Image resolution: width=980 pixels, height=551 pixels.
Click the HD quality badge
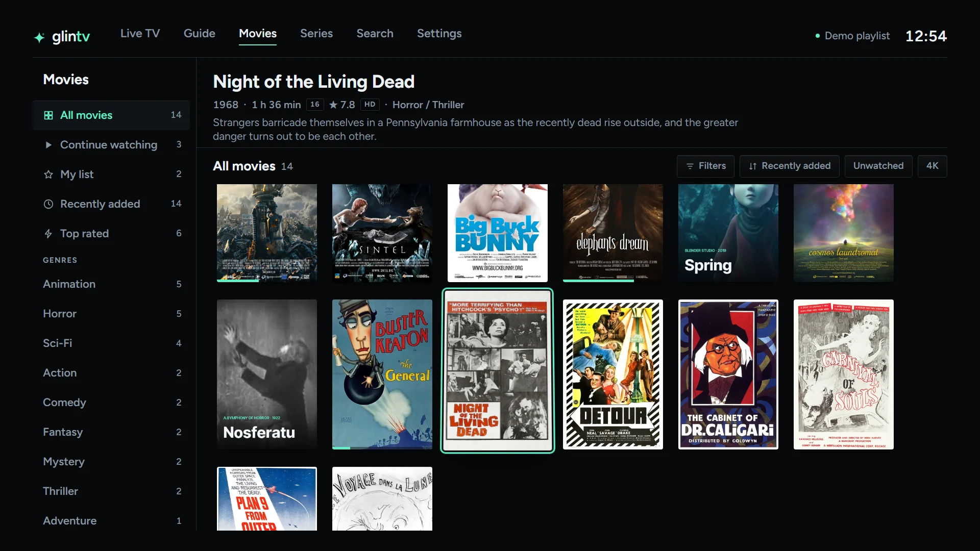coord(370,105)
